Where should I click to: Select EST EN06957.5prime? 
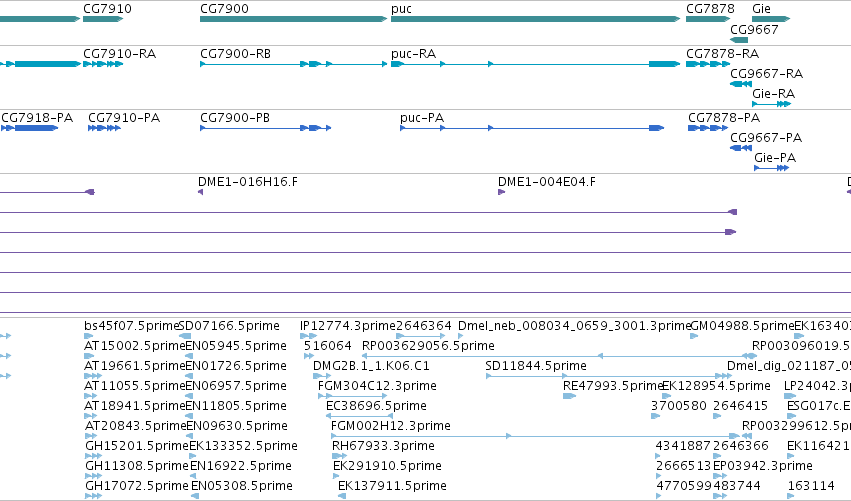(236, 386)
